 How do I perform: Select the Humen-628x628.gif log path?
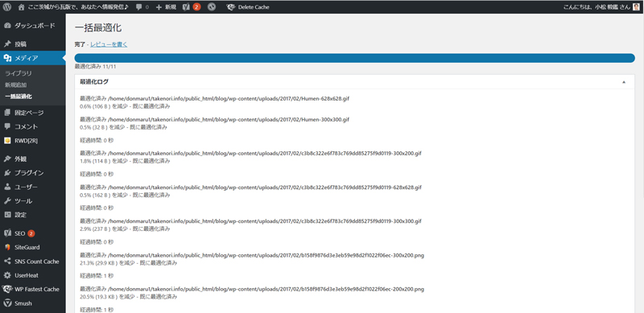tap(229, 99)
